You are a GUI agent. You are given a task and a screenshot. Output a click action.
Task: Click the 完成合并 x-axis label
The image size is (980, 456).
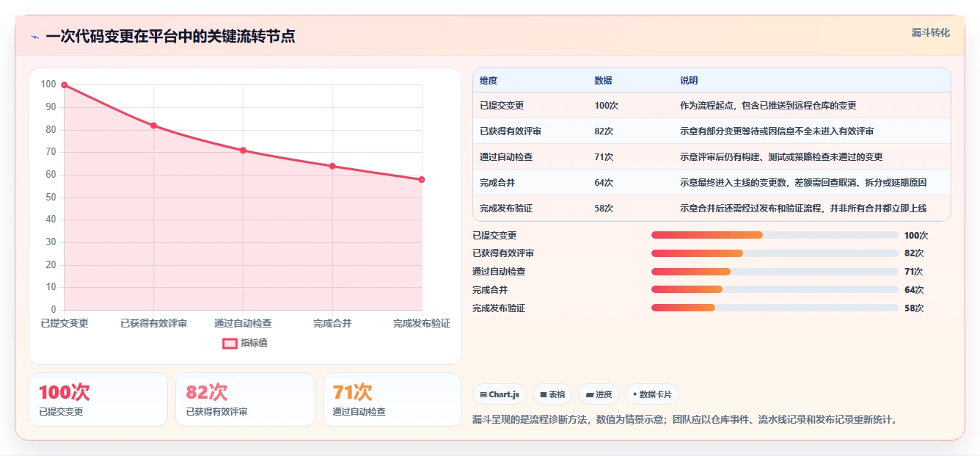(x=332, y=324)
